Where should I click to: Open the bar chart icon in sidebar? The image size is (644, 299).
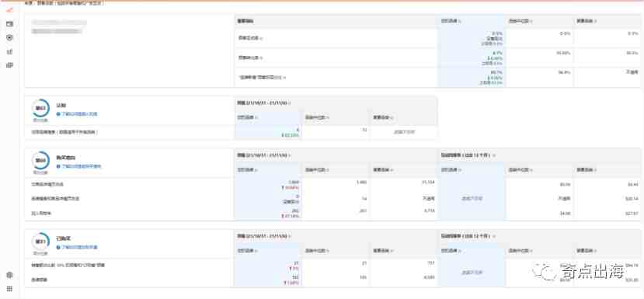point(9,52)
